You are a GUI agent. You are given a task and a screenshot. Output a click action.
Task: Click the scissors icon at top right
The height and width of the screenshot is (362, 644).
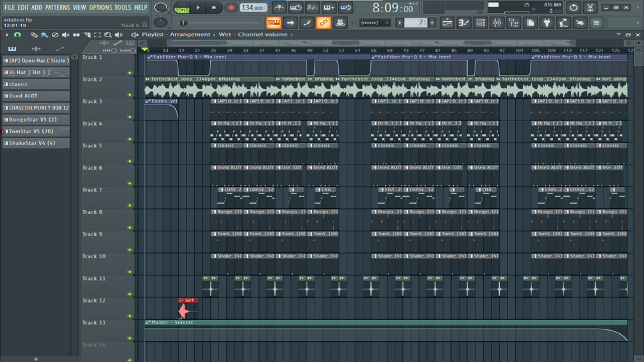point(590,8)
